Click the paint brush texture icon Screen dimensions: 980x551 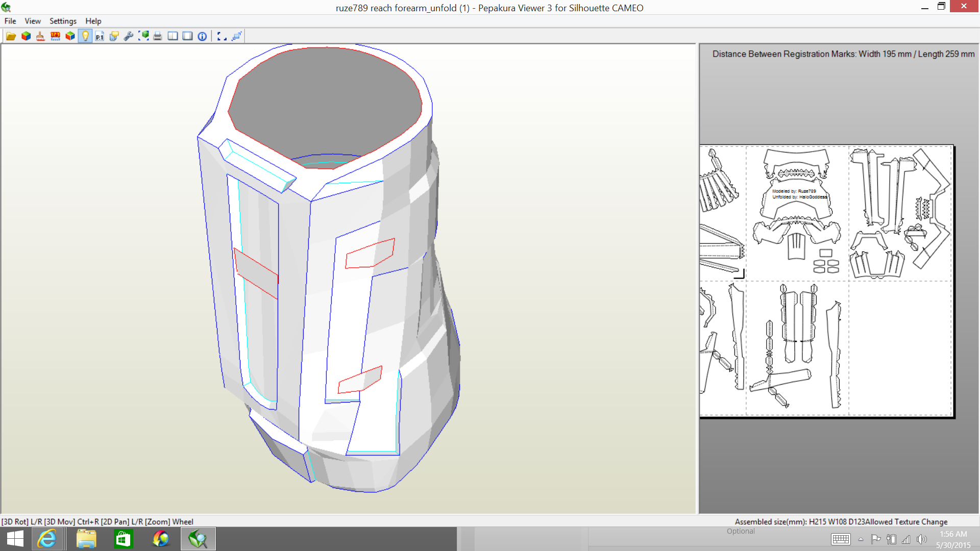(x=41, y=36)
